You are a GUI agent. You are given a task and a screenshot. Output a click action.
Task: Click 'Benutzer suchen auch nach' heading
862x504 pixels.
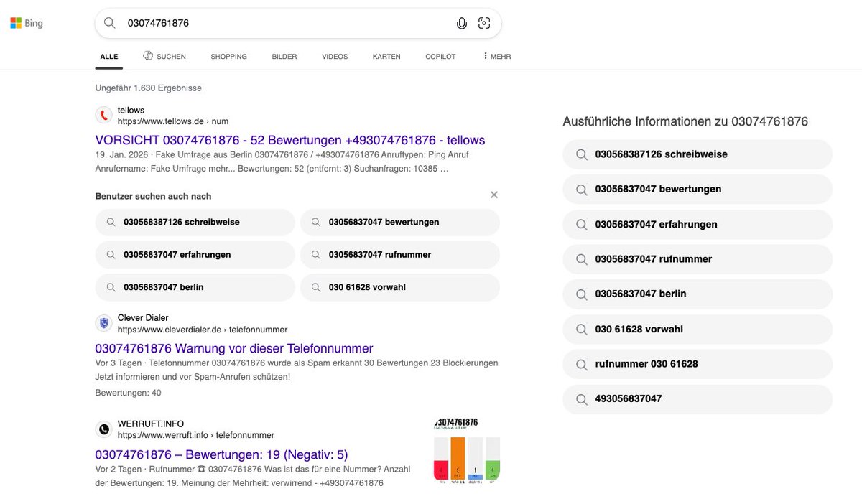[153, 196]
